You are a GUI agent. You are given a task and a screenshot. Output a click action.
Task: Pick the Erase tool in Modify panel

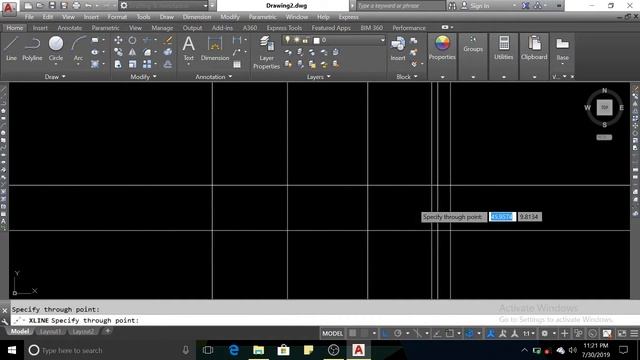(168, 40)
